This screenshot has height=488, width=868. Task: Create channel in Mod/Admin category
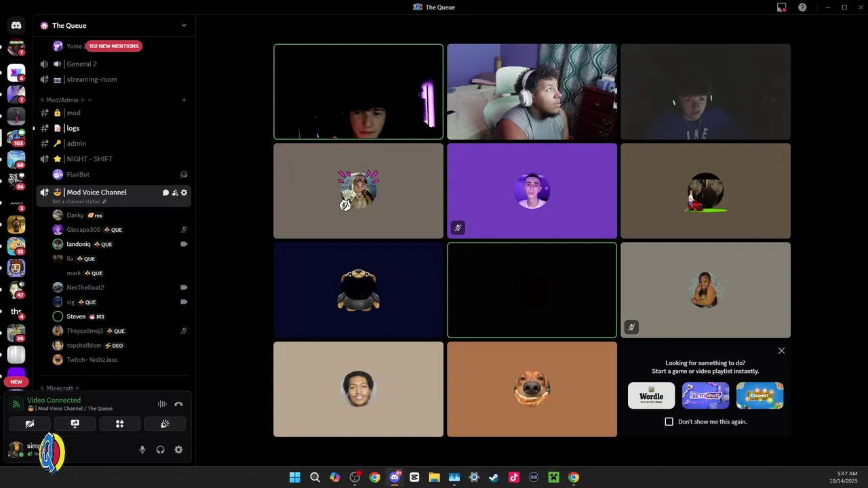[184, 100]
